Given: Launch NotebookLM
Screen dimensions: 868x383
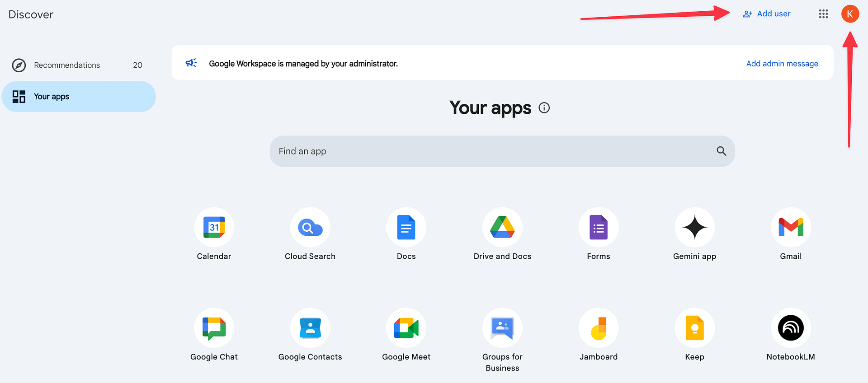Looking at the screenshot, I should click(791, 328).
